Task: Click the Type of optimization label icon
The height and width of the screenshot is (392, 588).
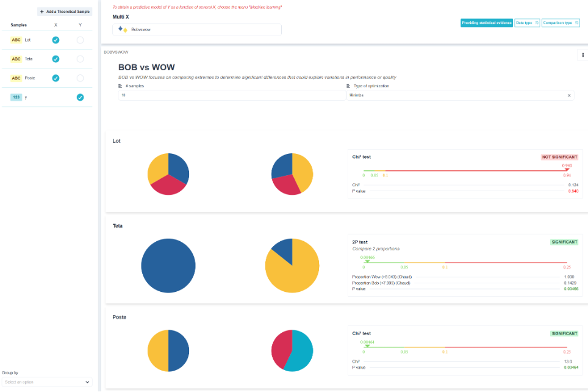Action: (x=348, y=86)
